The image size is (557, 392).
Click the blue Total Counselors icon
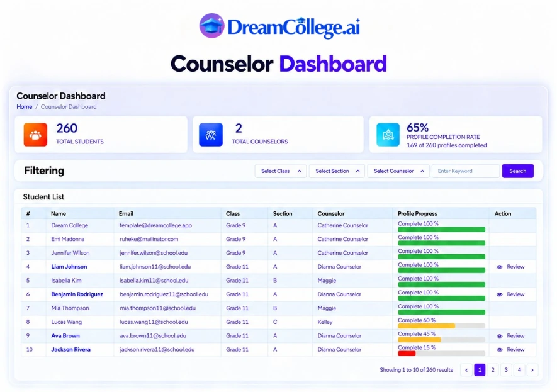(211, 135)
